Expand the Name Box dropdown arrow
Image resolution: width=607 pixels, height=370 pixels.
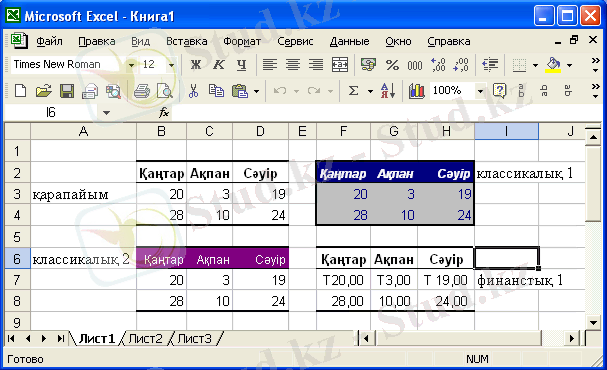coord(106,113)
